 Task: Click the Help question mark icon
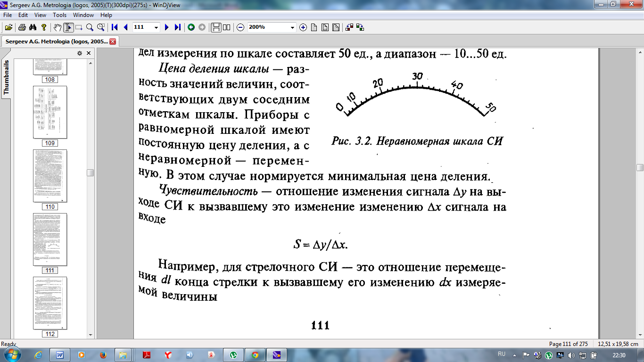pos(43,27)
